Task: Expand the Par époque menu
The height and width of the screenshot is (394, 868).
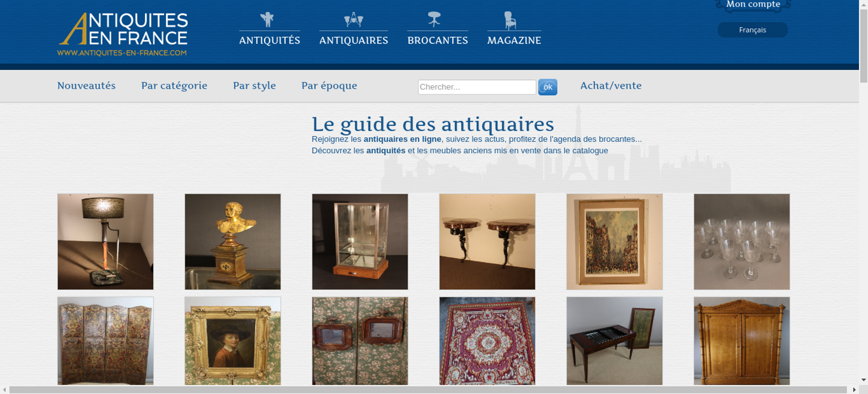Action: click(x=329, y=86)
